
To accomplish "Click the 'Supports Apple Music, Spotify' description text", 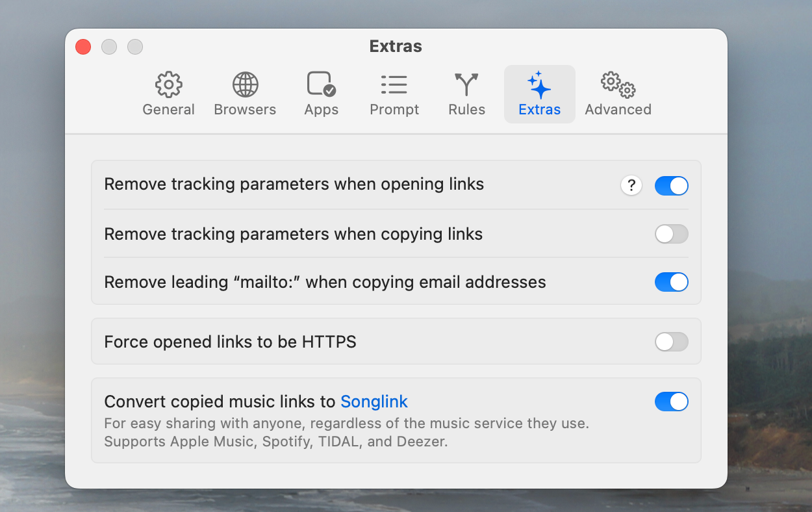I will click(276, 442).
